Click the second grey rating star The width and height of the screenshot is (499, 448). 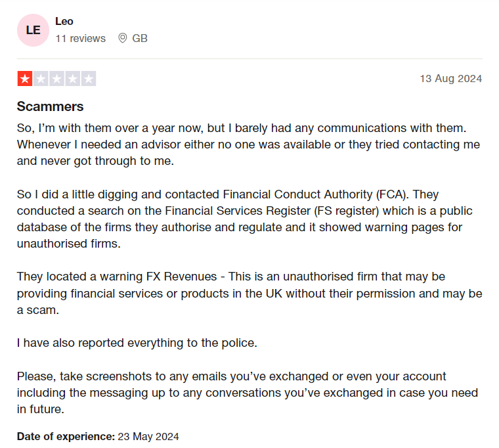tap(41, 79)
